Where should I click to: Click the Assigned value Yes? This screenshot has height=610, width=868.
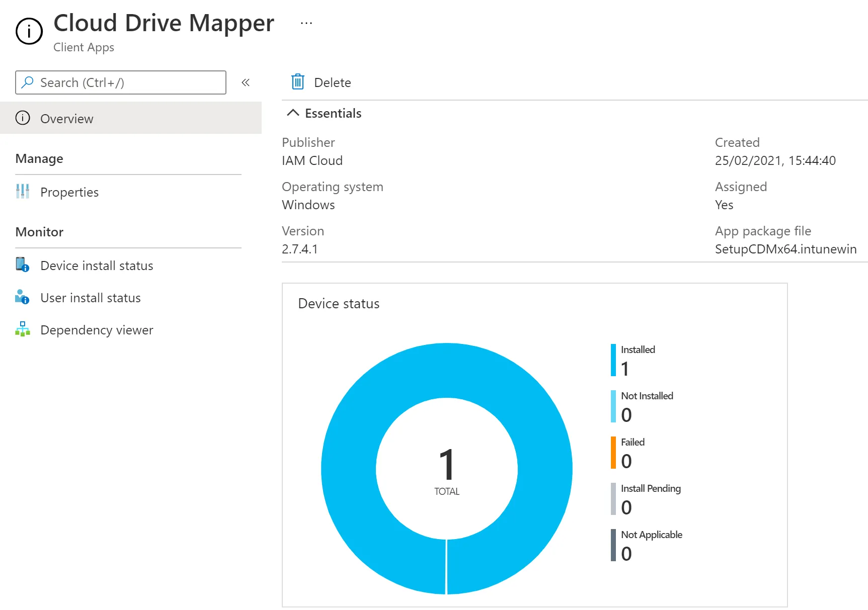(x=724, y=205)
